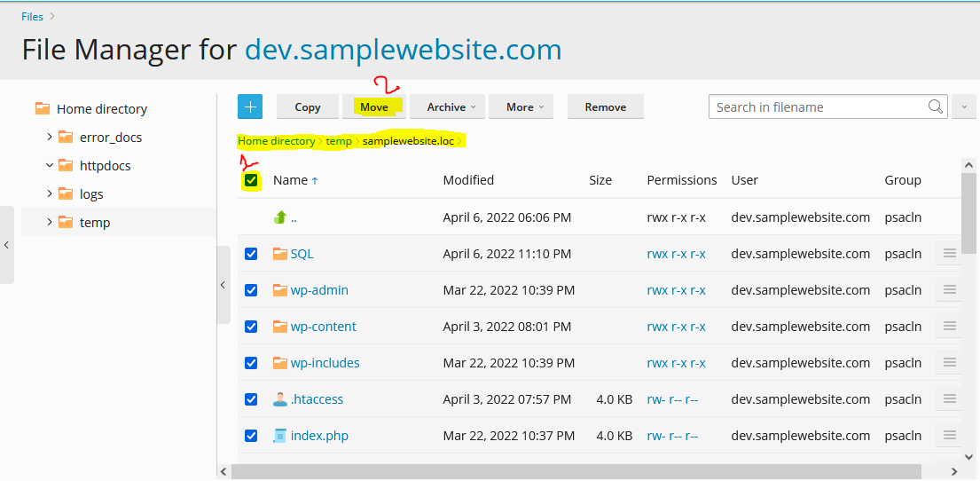This screenshot has height=481, width=980.
Task: Click the Copy button
Action: [308, 107]
